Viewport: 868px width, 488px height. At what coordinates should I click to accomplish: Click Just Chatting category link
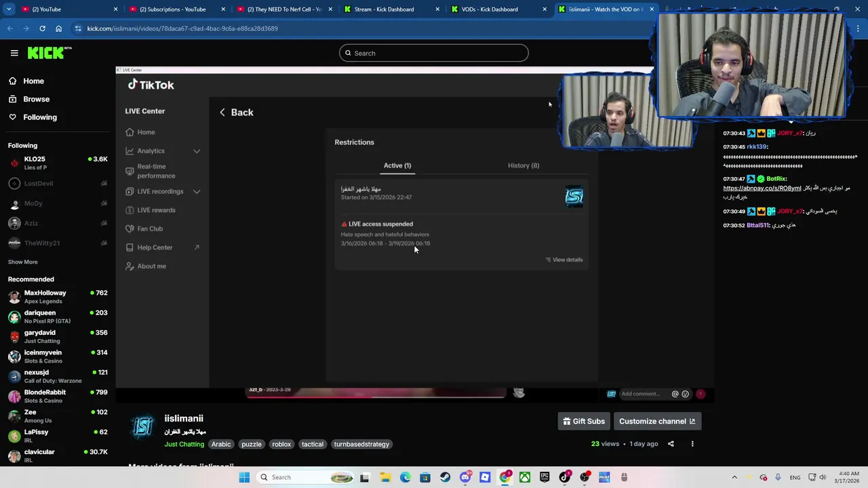(x=184, y=445)
